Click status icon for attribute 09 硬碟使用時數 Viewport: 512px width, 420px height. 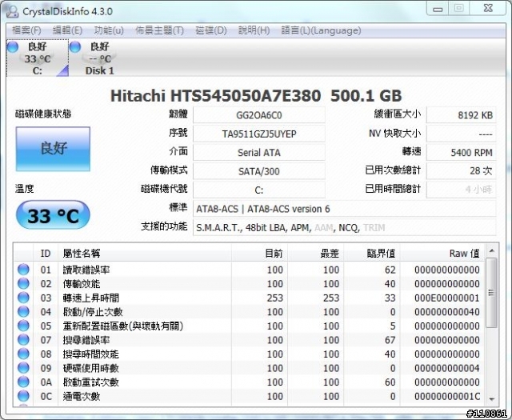coord(23,368)
